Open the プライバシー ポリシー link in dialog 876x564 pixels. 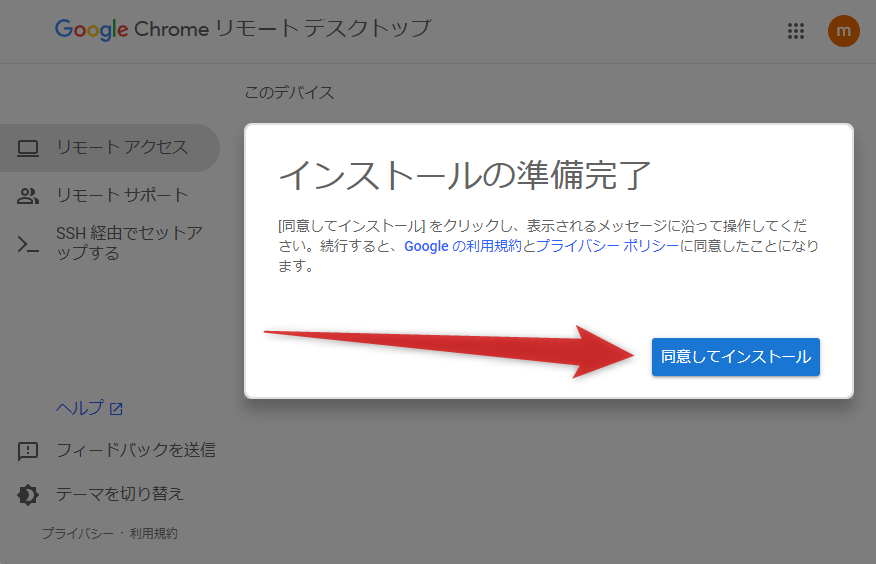click(x=607, y=246)
